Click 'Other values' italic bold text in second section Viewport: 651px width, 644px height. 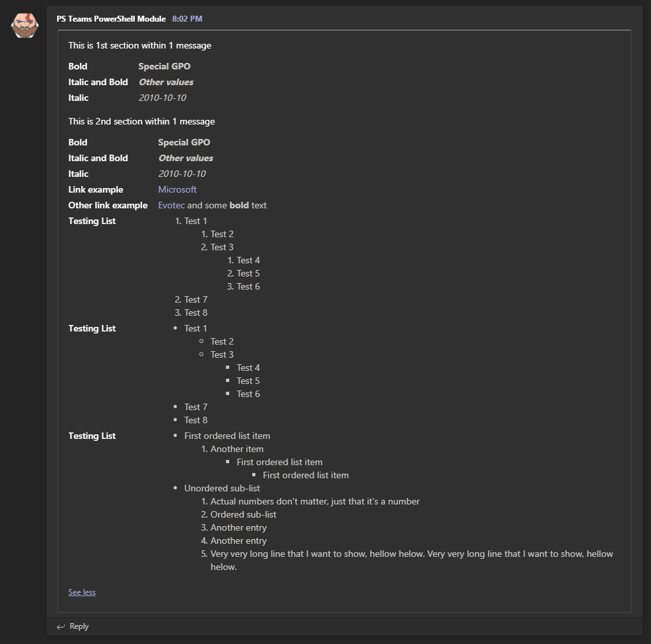(185, 158)
